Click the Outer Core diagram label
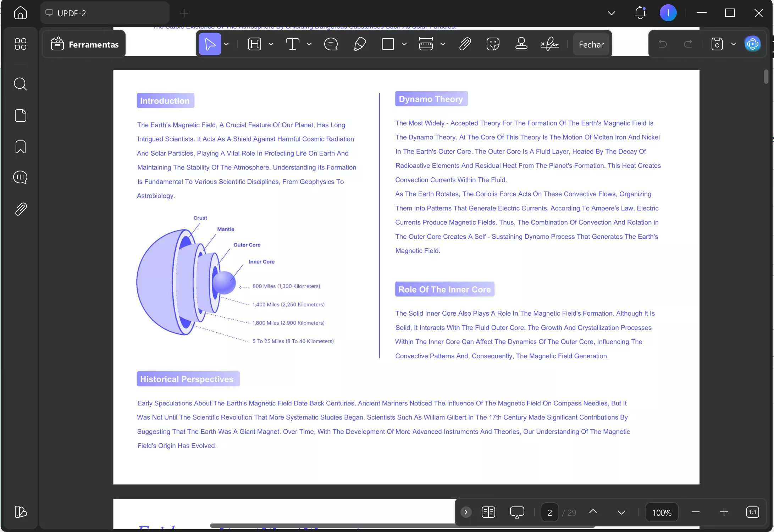 point(247,245)
